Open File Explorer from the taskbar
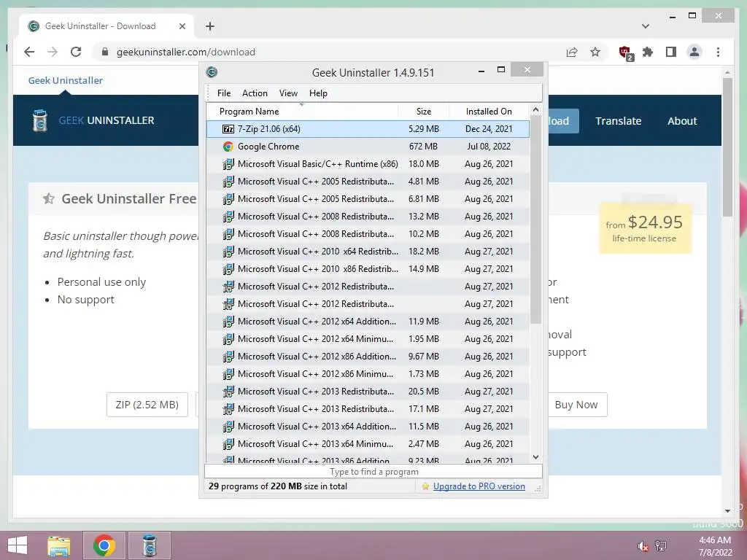747x560 pixels. coord(59,545)
